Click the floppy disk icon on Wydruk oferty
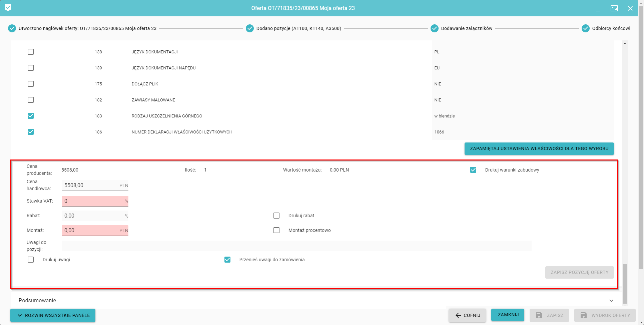 583,315
